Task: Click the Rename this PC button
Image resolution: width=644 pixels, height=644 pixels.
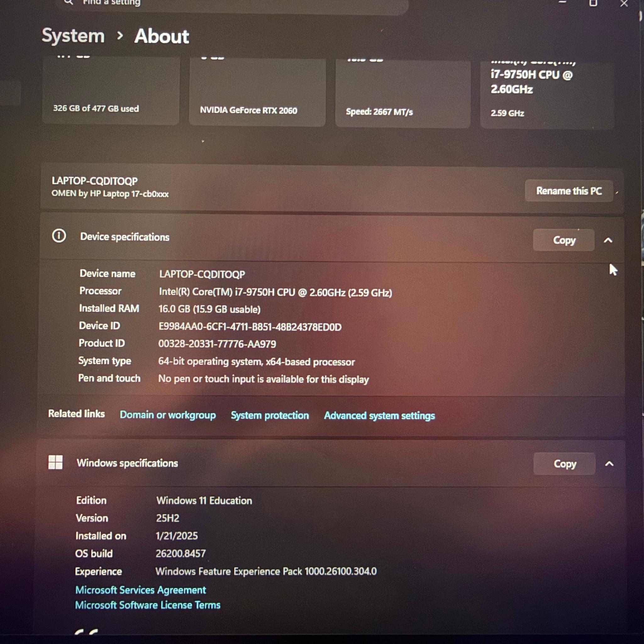Action: click(x=569, y=191)
